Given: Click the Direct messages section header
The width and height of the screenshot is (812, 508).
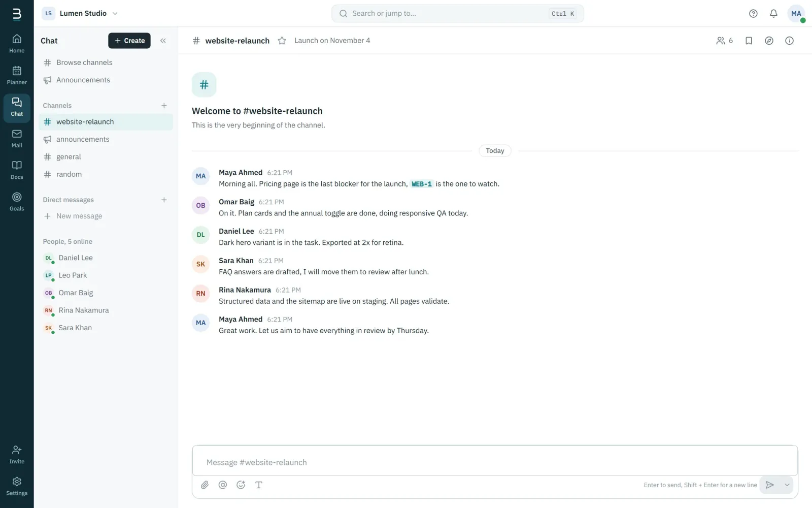Looking at the screenshot, I should [x=69, y=200].
